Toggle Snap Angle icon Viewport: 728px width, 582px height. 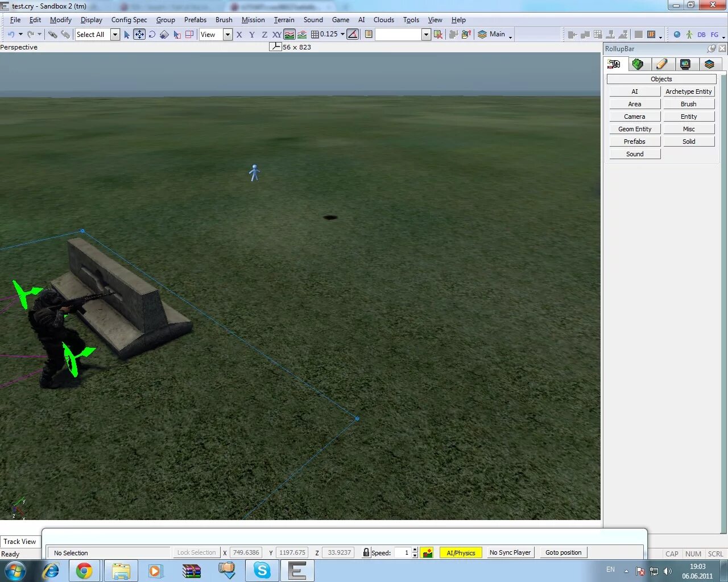[x=353, y=35]
